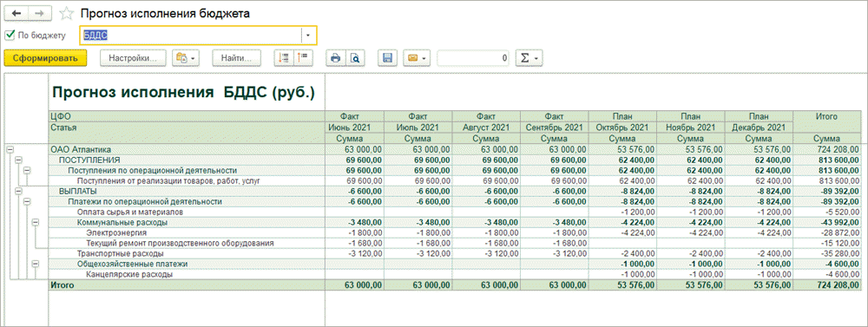Viewport: 868px width, 327px height.
Task: Click the 'Октябрь 2021' column header
Action: [622, 128]
